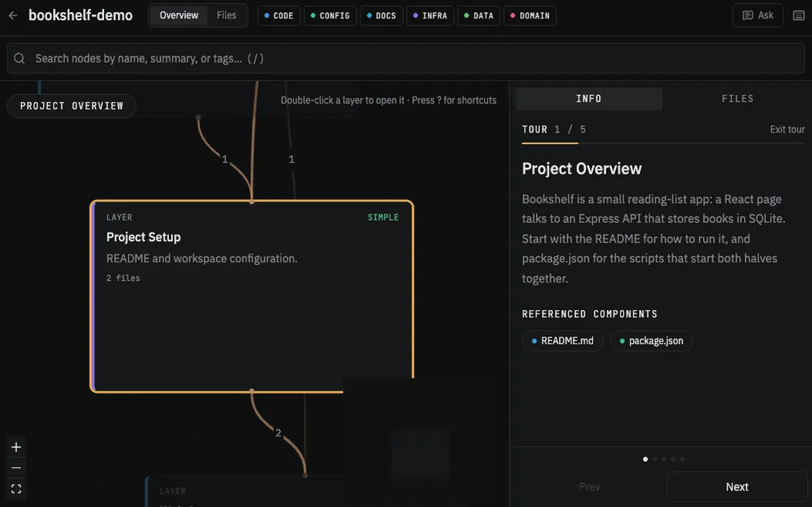Zoom out with the minus button
The image size is (812, 507).
click(x=16, y=468)
